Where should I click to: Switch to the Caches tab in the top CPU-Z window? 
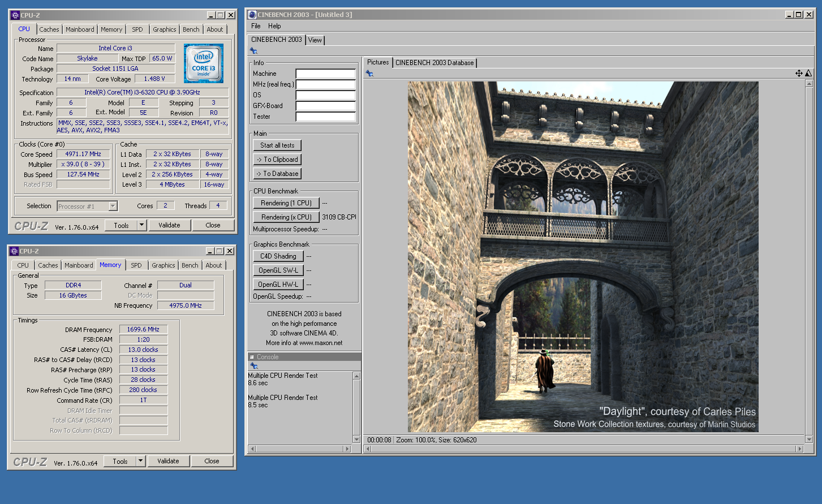(x=49, y=29)
